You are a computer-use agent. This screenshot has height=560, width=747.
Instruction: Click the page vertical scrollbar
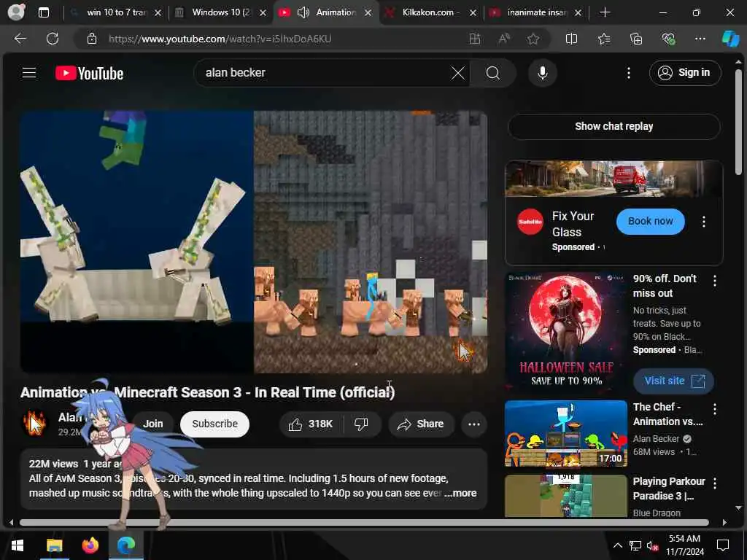(x=738, y=122)
